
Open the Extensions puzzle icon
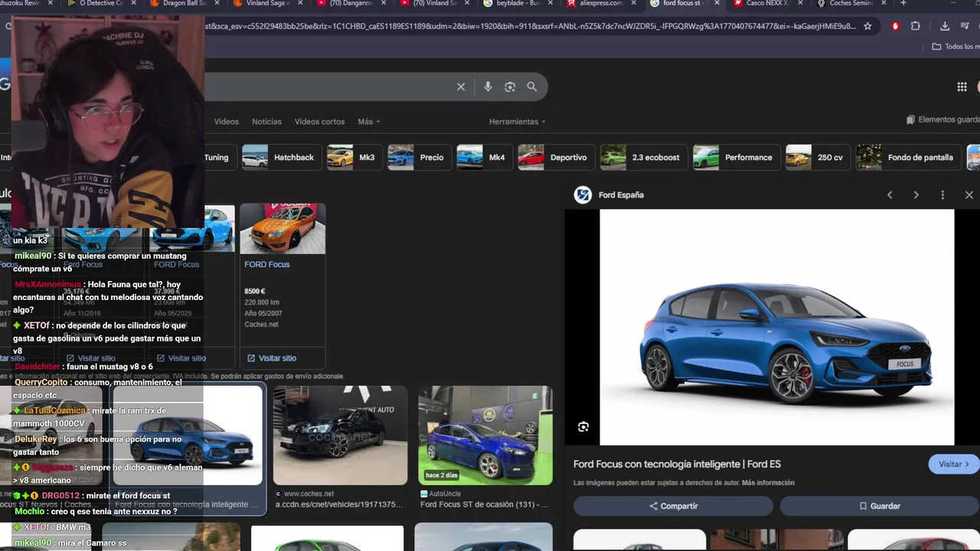[915, 26]
